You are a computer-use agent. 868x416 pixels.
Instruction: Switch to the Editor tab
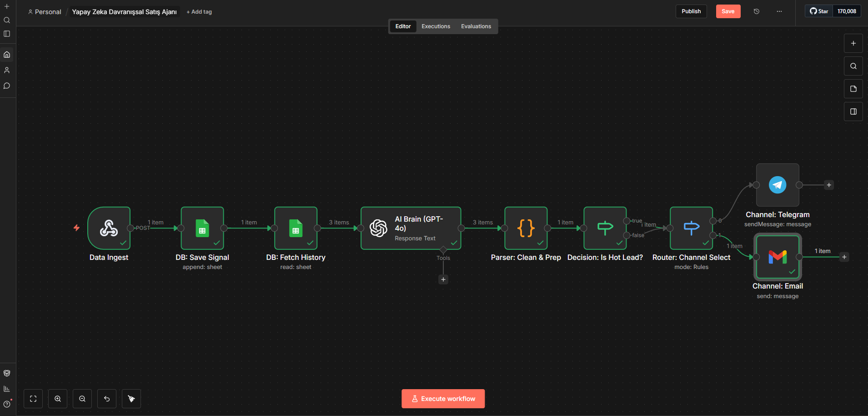(x=403, y=26)
